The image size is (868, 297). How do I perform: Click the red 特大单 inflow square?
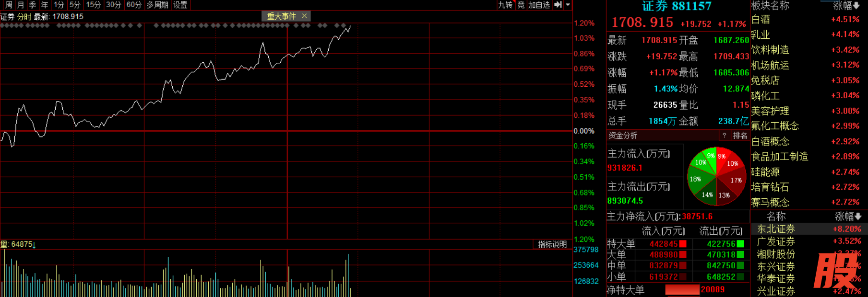pos(683,244)
